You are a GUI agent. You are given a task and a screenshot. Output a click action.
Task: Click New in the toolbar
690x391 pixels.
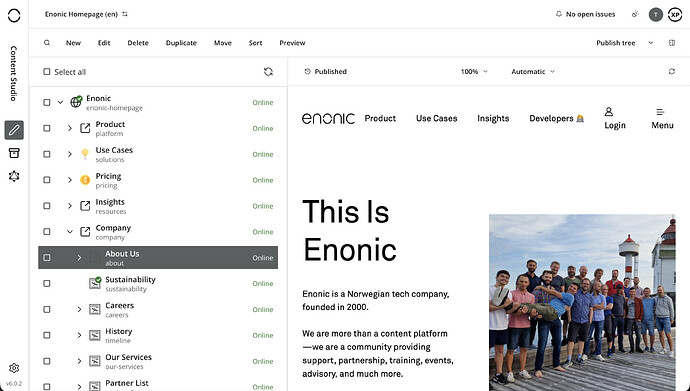coord(73,43)
